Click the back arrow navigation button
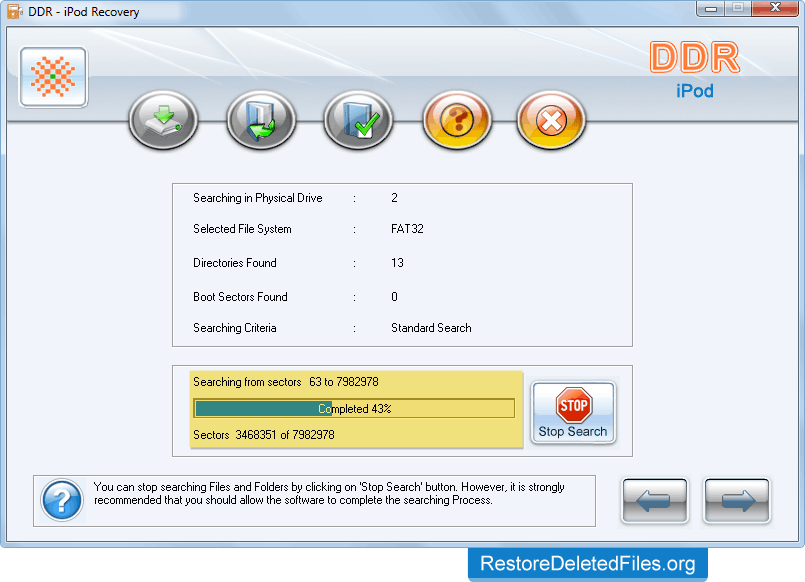The image size is (805, 582). click(655, 500)
